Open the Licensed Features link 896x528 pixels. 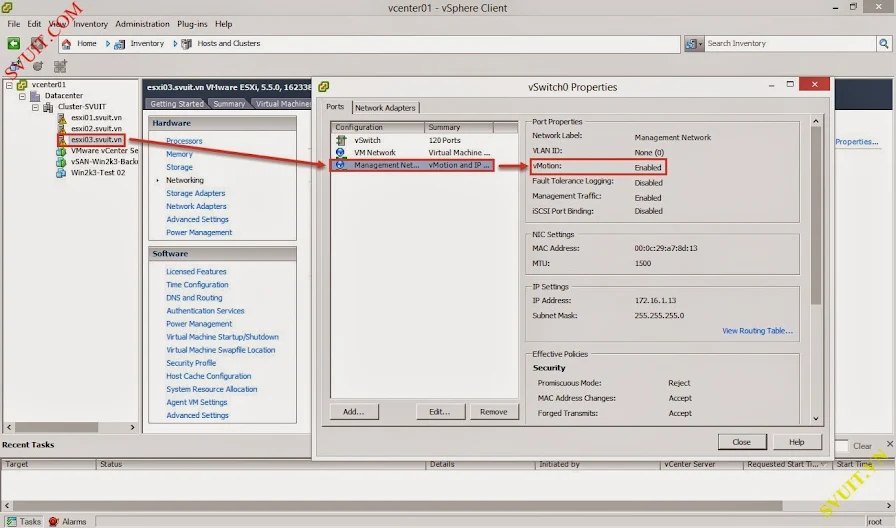(x=196, y=271)
